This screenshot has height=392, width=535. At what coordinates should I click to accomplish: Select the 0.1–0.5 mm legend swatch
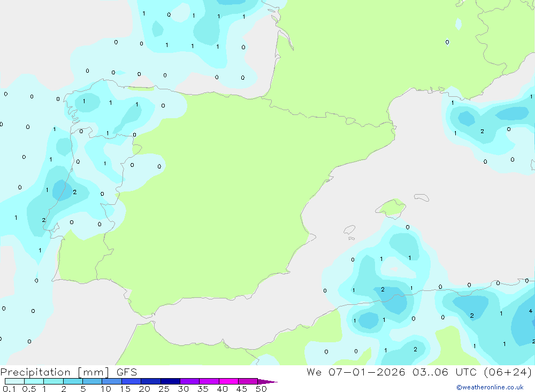pos(14,381)
